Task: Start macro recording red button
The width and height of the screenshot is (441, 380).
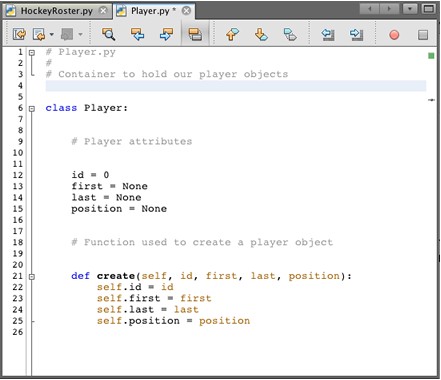Action: 394,35
